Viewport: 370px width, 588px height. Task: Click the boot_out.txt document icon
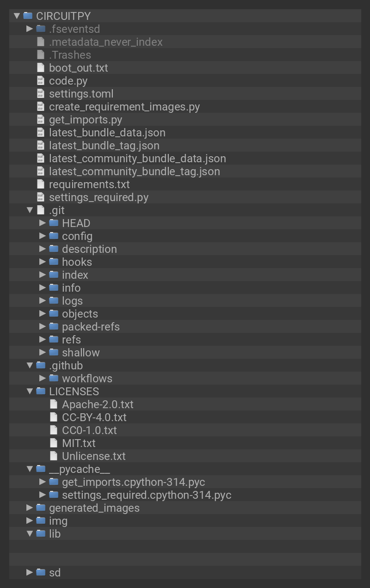coord(41,68)
